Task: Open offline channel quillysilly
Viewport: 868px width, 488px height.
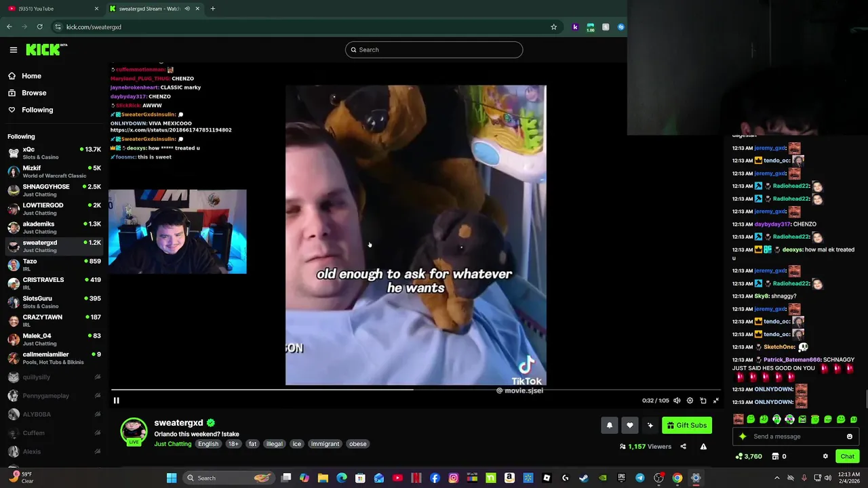Action: coord(53,377)
